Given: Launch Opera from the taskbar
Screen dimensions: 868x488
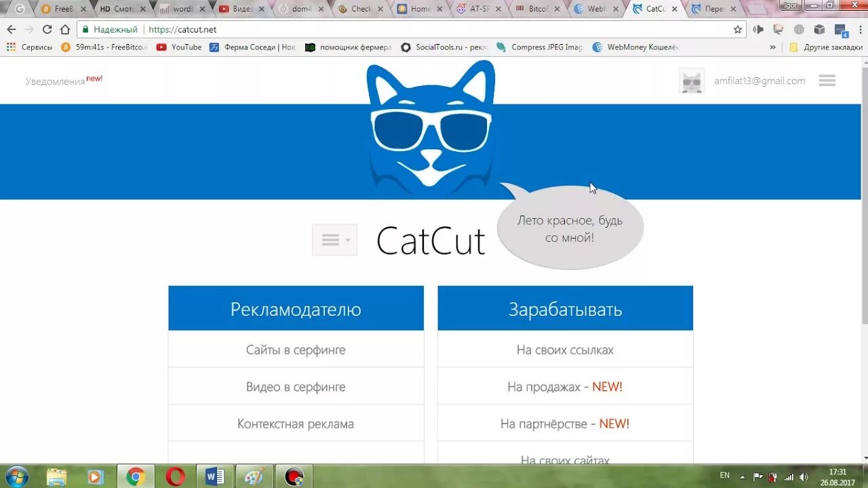Looking at the screenshot, I should tap(175, 476).
